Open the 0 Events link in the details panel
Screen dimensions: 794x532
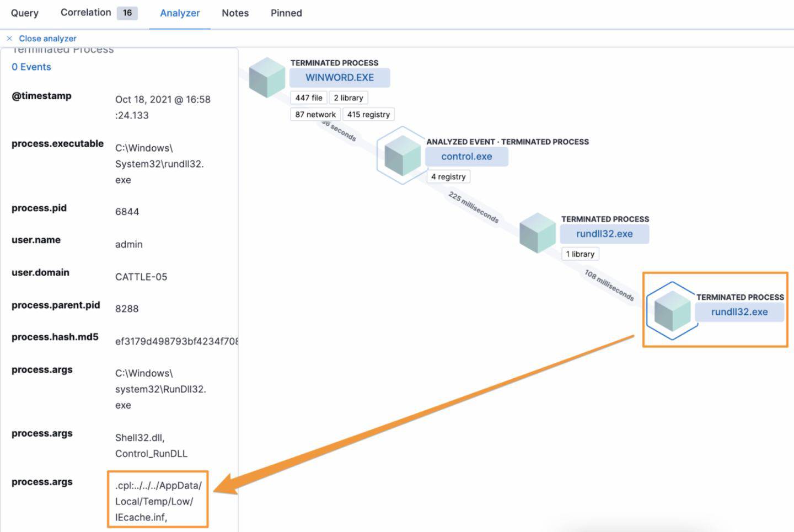coord(31,67)
